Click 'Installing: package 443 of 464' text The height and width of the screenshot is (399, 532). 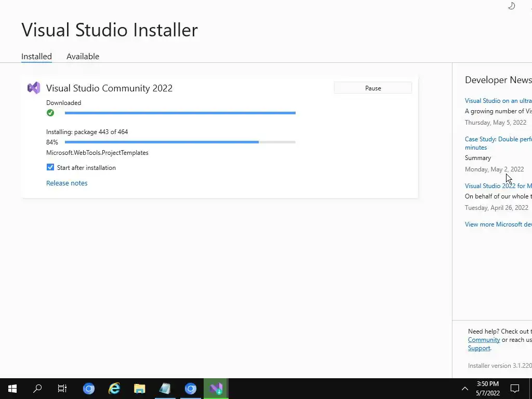coord(87,131)
